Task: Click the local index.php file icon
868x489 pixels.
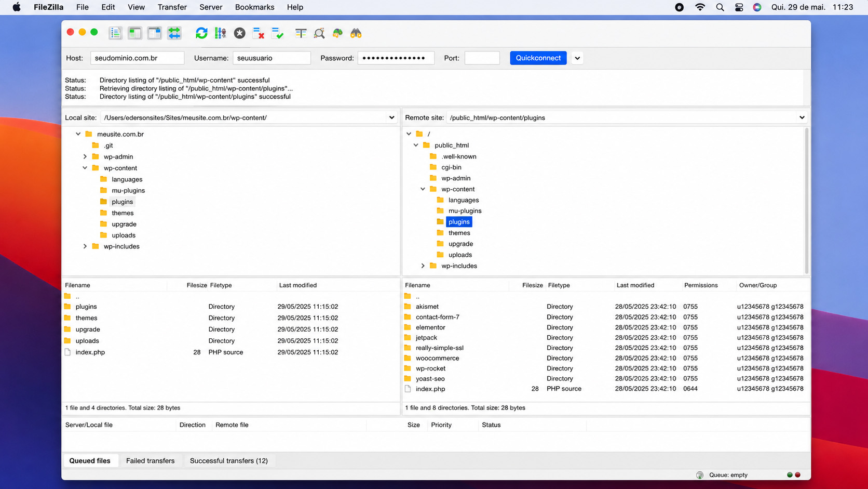Action: coord(67,352)
